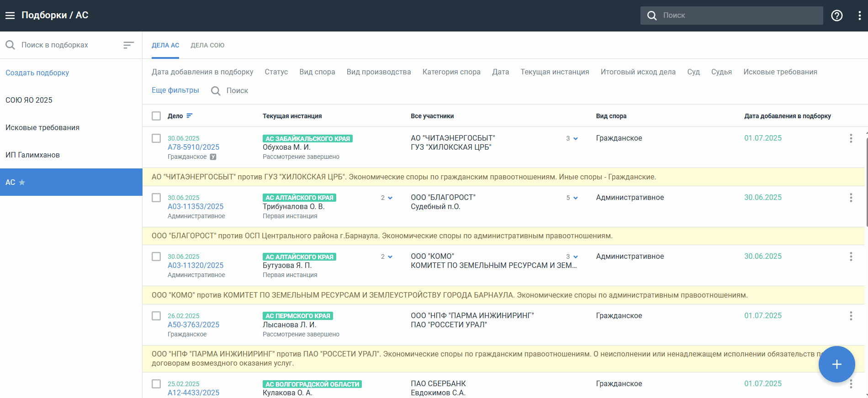Expand participants list for ООО "БЛАГОРОСТ"

point(572,198)
